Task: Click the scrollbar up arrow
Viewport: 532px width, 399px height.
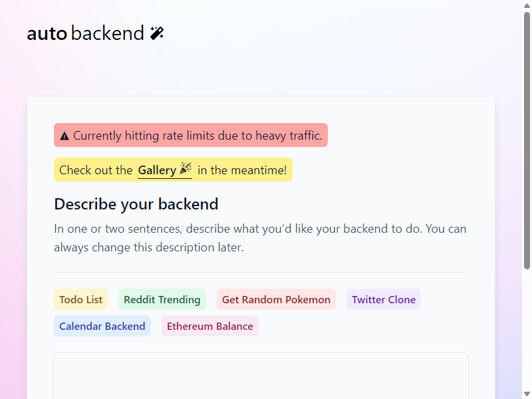Action: click(x=527, y=5)
